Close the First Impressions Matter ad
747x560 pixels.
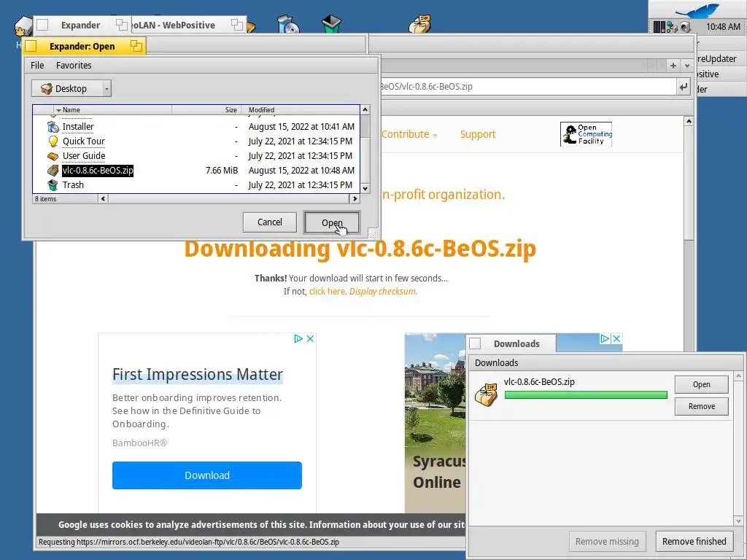310,338
